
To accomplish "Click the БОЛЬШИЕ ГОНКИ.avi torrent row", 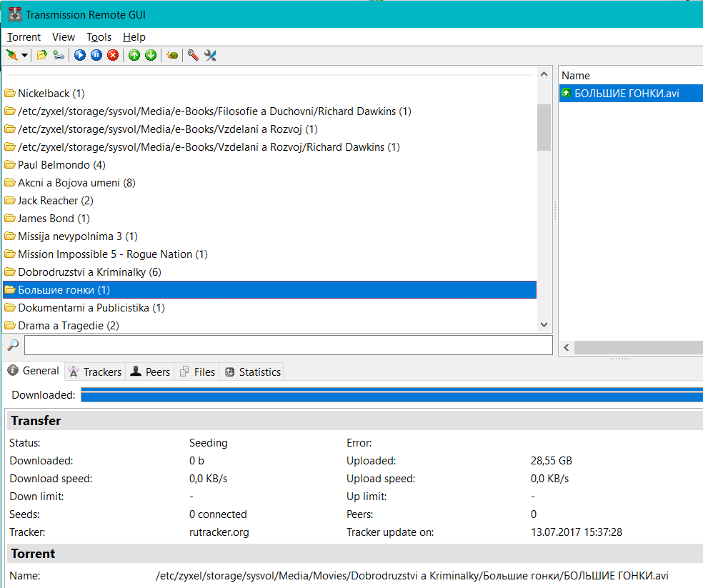I will (x=631, y=94).
